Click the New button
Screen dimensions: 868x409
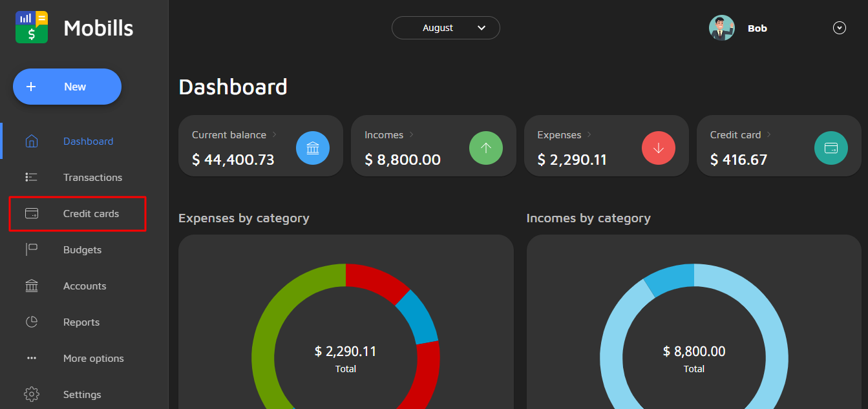click(x=67, y=87)
